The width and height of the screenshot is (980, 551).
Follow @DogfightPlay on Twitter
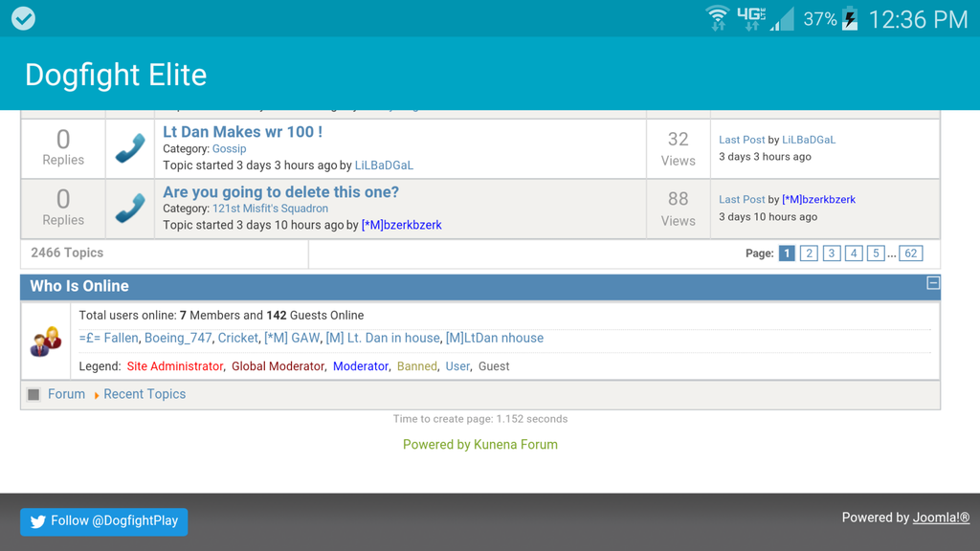click(104, 521)
